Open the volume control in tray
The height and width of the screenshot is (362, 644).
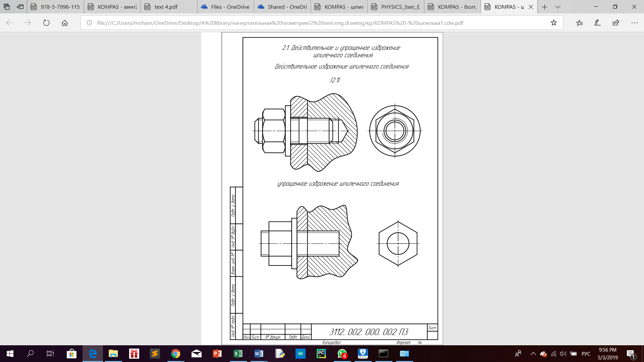563,354
